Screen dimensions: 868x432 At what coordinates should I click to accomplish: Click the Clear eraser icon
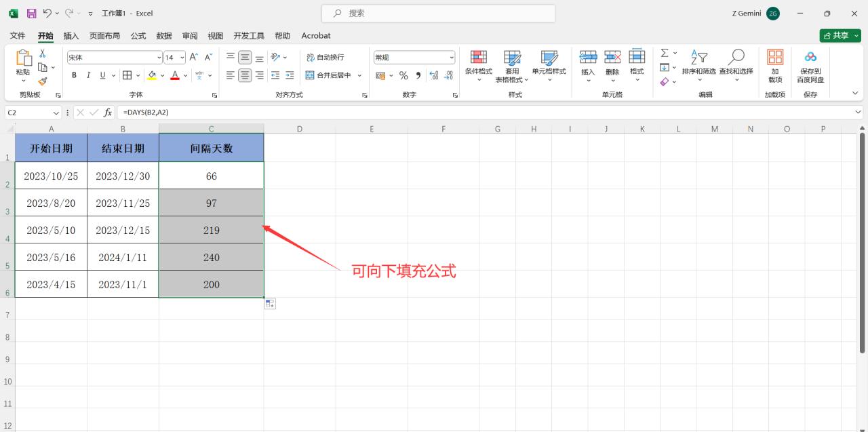tap(665, 81)
